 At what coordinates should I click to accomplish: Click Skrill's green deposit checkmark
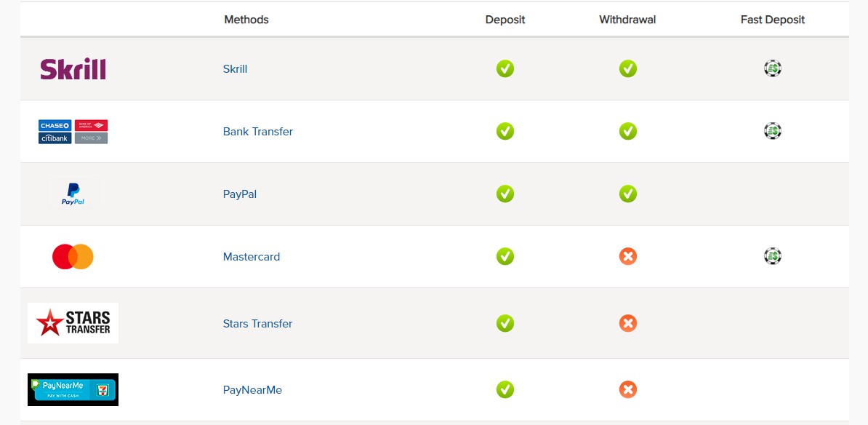[505, 68]
